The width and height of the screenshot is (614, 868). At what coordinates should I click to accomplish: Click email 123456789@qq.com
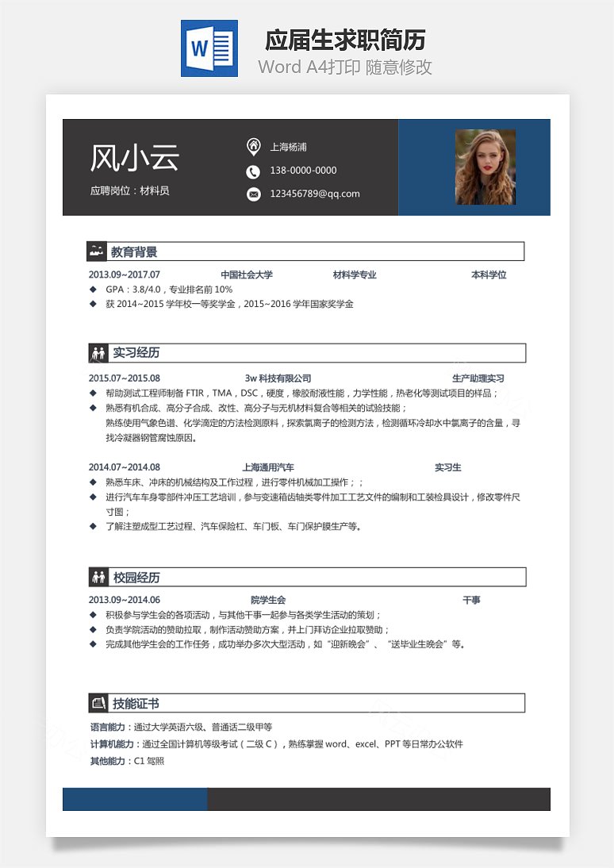point(314,194)
